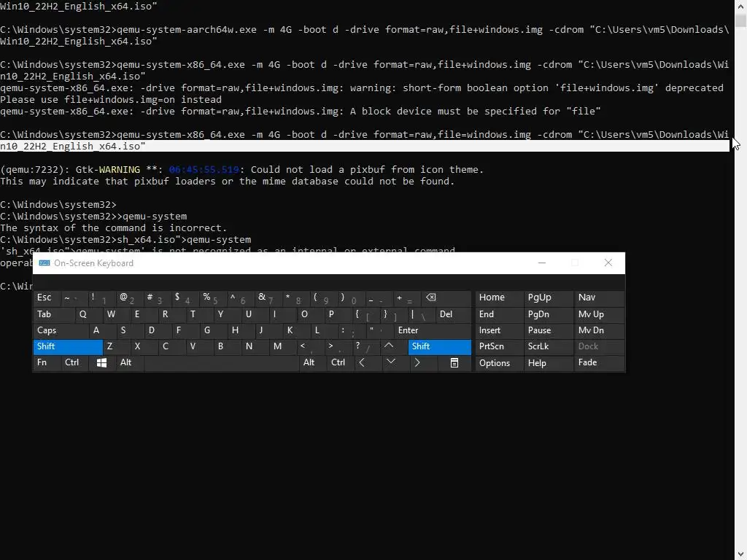This screenshot has height=560, width=747.
Task: Click the console scrollbar up arrow
Action: pyautogui.click(x=740, y=6)
